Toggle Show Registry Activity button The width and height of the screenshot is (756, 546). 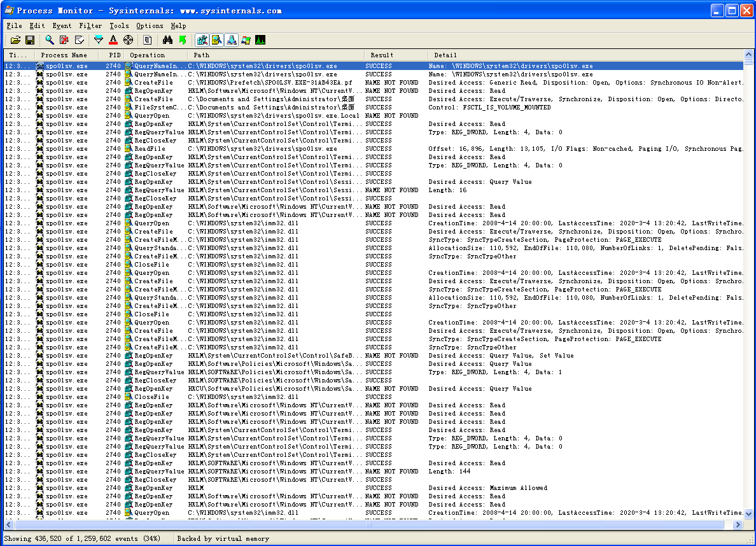[202, 40]
